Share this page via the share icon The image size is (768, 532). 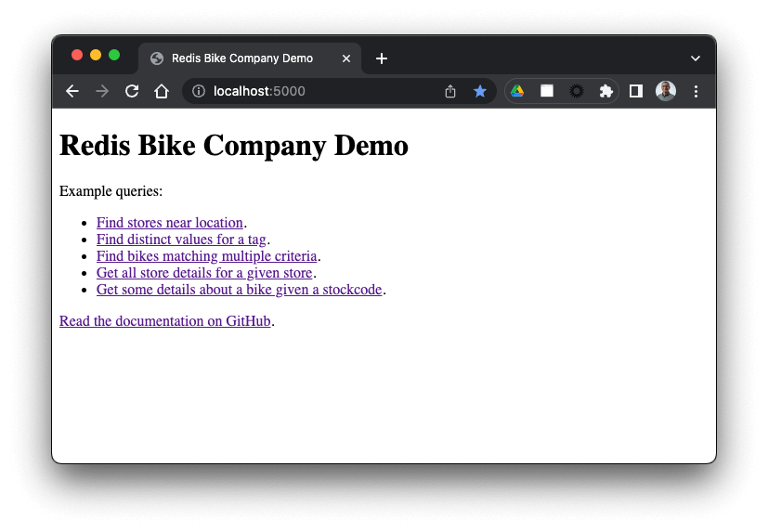(450, 91)
